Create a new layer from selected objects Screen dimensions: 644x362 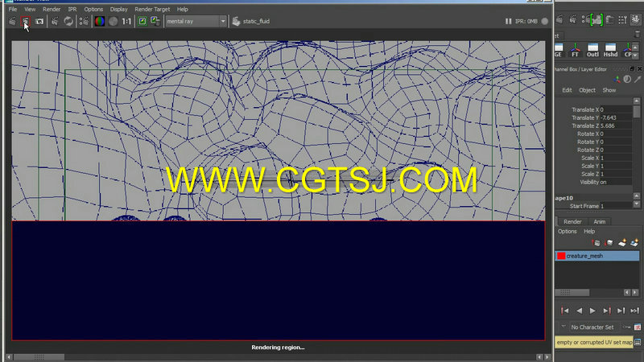point(635,244)
